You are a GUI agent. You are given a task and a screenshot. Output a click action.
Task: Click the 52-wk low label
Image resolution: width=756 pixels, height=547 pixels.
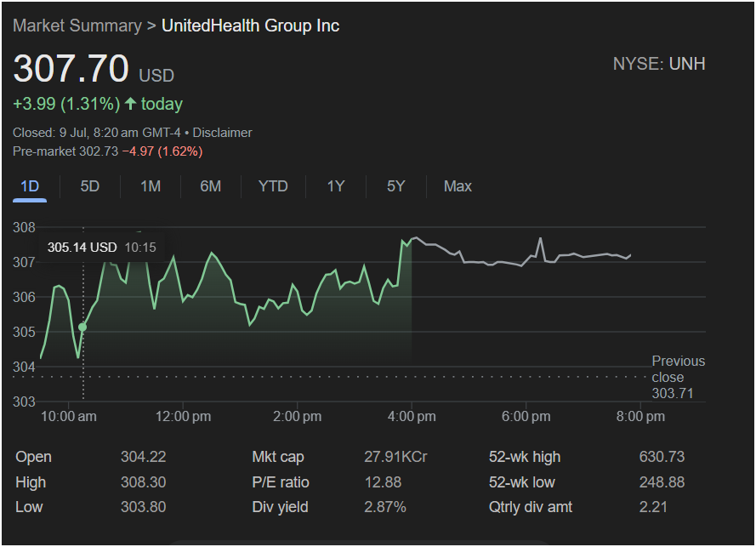pos(521,481)
